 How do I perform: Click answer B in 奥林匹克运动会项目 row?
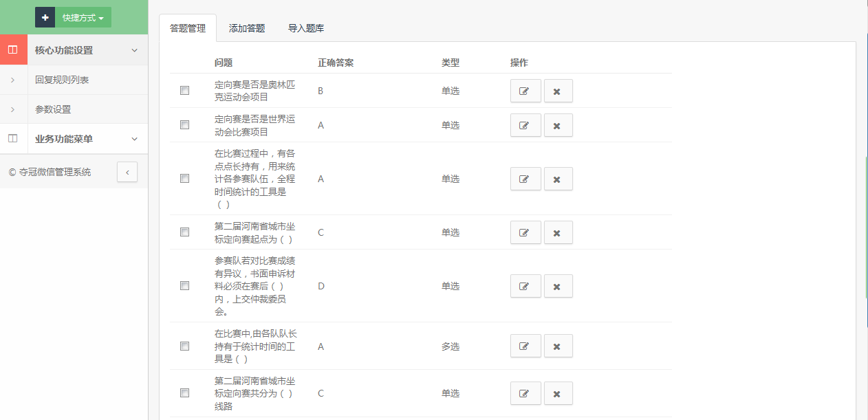pos(321,91)
